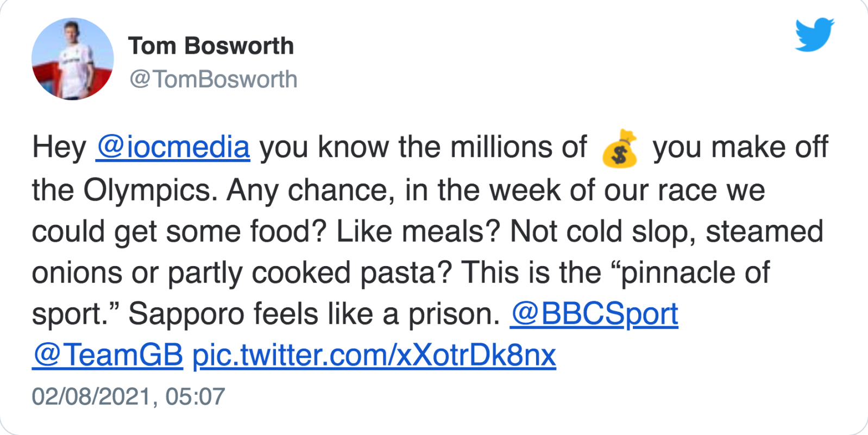Click the @TomBosworth handle
This screenshot has width=868, height=435.
tap(213, 79)
